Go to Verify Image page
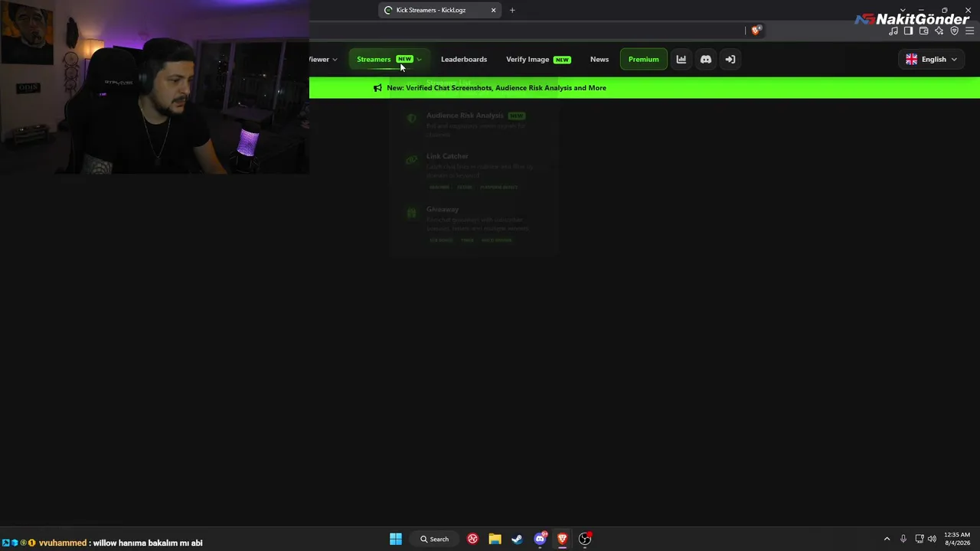Screen dimensions: 980x551 538,59
